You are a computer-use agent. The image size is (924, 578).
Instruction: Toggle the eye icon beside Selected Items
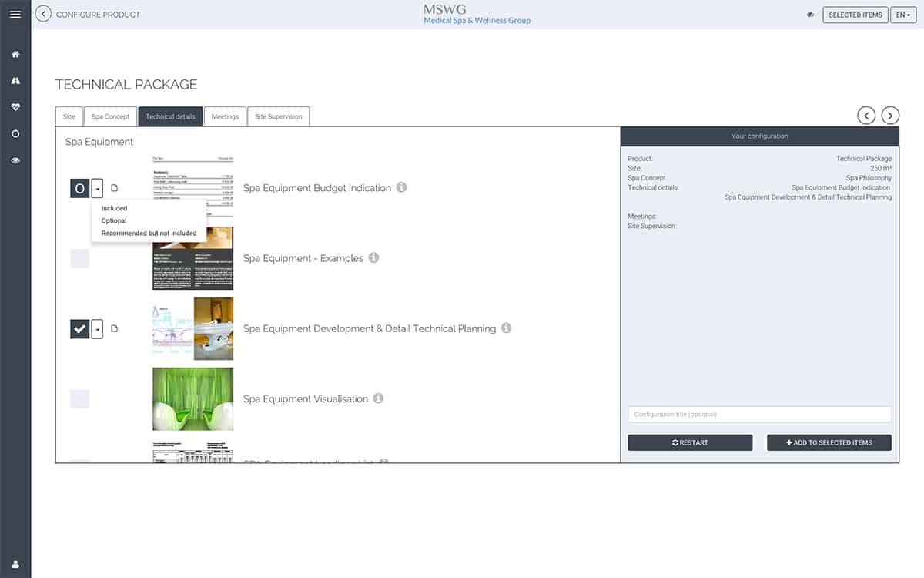coord(810,15)
